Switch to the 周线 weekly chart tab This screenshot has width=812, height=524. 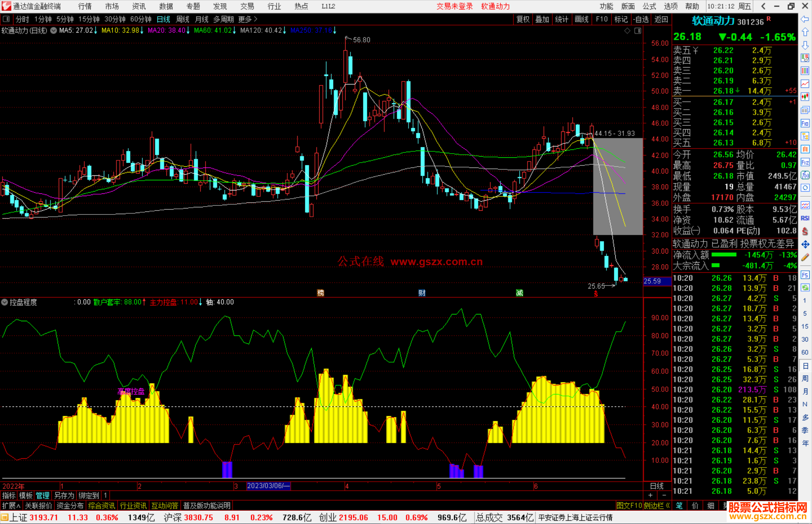pos(183,19)
